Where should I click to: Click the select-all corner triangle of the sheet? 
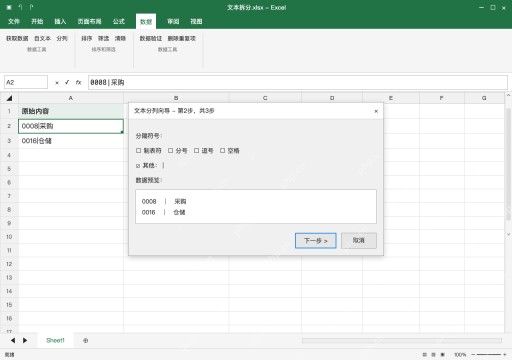(9, 98)
